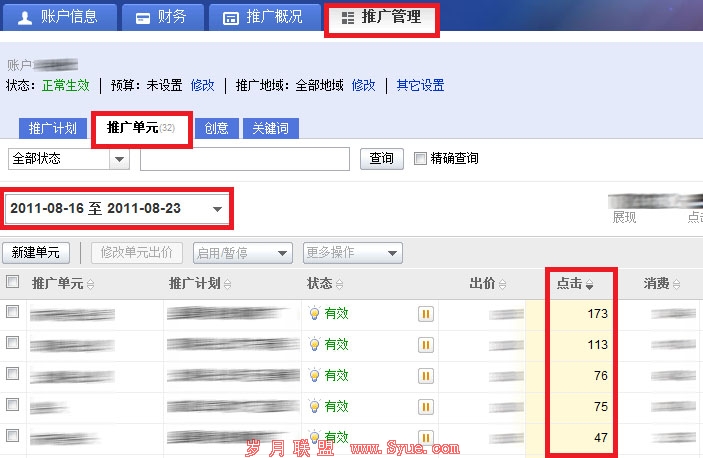Image resolution: width=703 pixels, height=458 pixels.
Task: Click the search text input field
Action: [x=244, y=159]
